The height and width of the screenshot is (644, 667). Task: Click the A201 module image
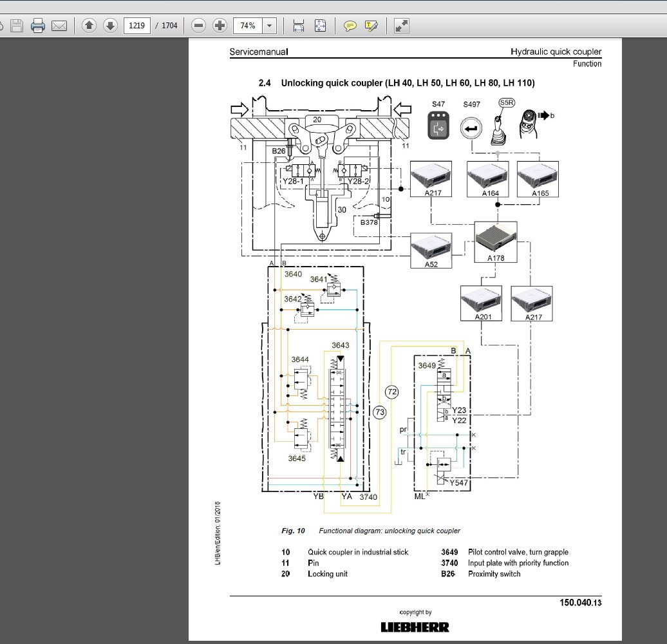(x=481, y=303)
